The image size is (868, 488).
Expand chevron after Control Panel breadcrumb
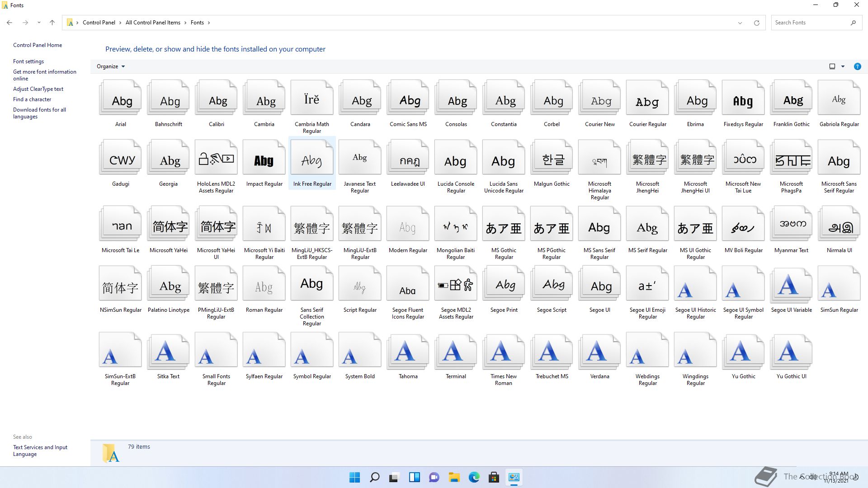(121, 23)
